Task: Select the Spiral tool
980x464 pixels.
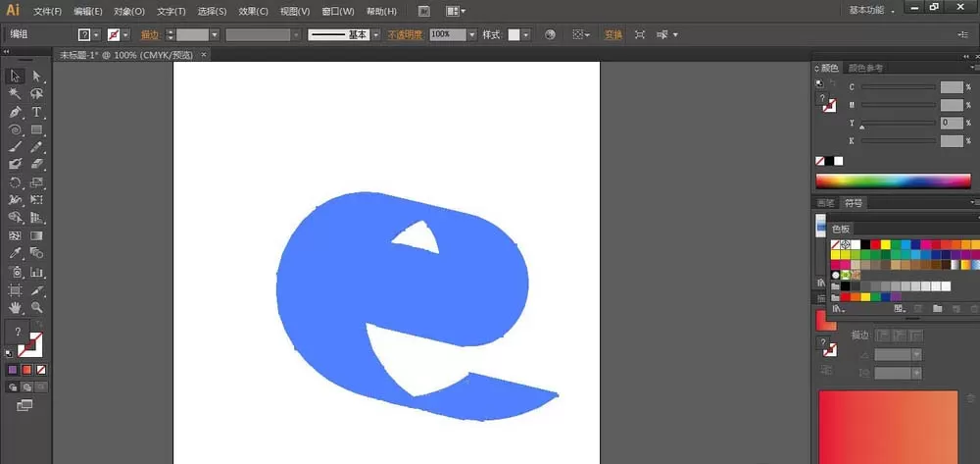Action: click(15, 129)
